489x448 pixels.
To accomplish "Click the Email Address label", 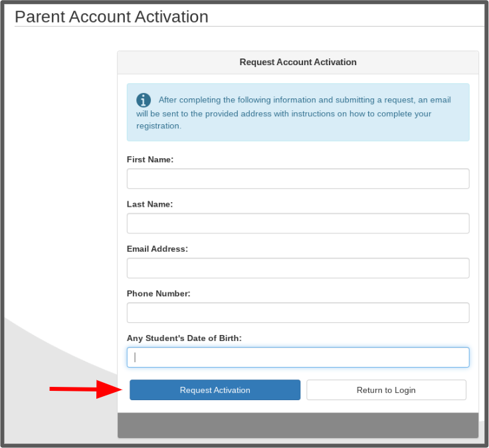I will pos(157,249).
